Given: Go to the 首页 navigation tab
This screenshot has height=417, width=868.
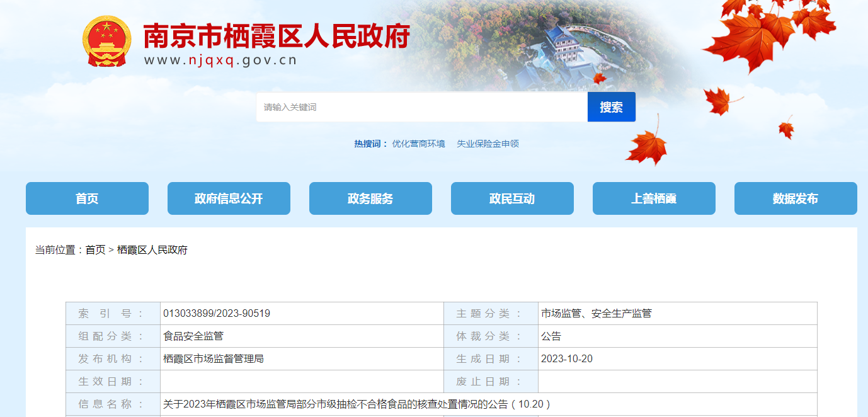Looking at the screenshot, I should pos(87,198).
